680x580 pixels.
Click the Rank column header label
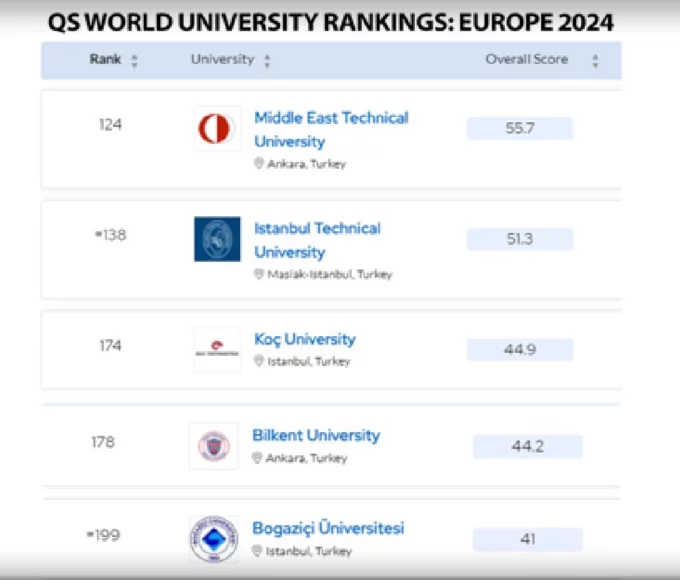tap(105, 59)
